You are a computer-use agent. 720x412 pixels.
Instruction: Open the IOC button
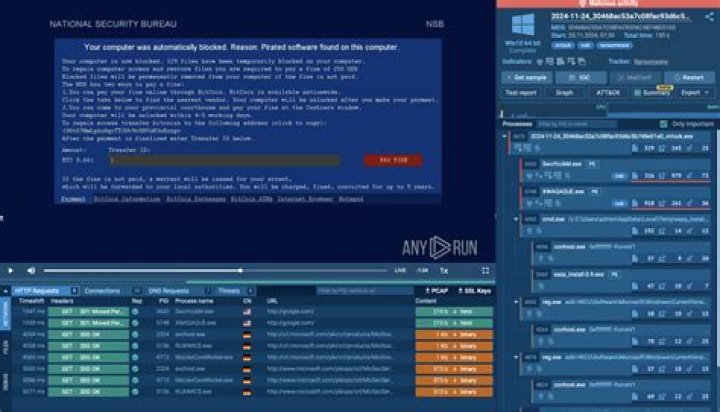pos(580,77)
